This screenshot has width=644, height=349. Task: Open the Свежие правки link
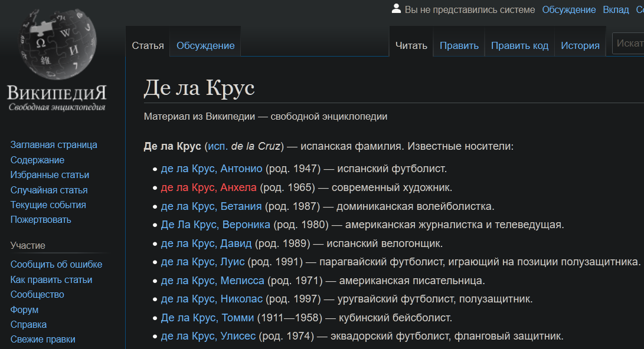pos(43,339)
